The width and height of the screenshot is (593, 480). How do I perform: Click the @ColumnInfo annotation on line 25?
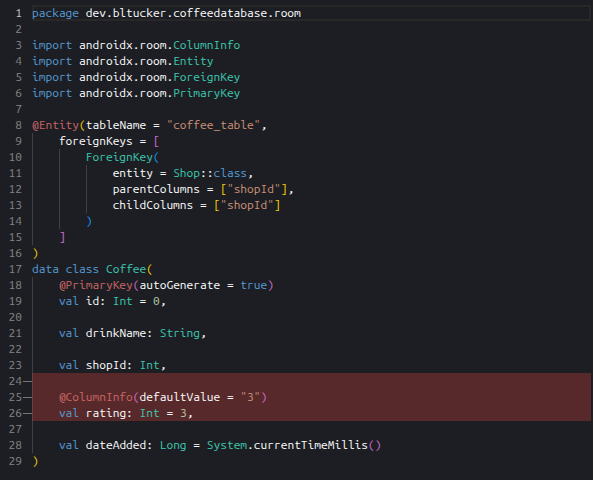coord(96,397)
